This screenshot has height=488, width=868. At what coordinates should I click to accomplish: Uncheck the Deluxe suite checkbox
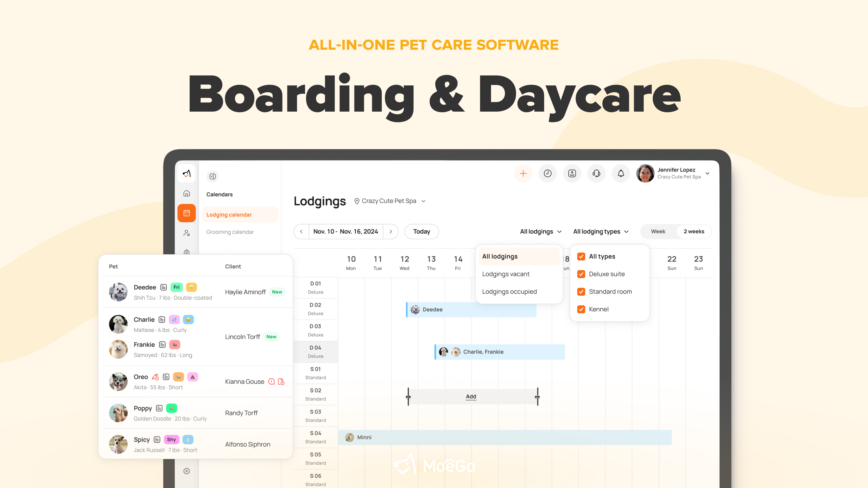tap(581, 274)
